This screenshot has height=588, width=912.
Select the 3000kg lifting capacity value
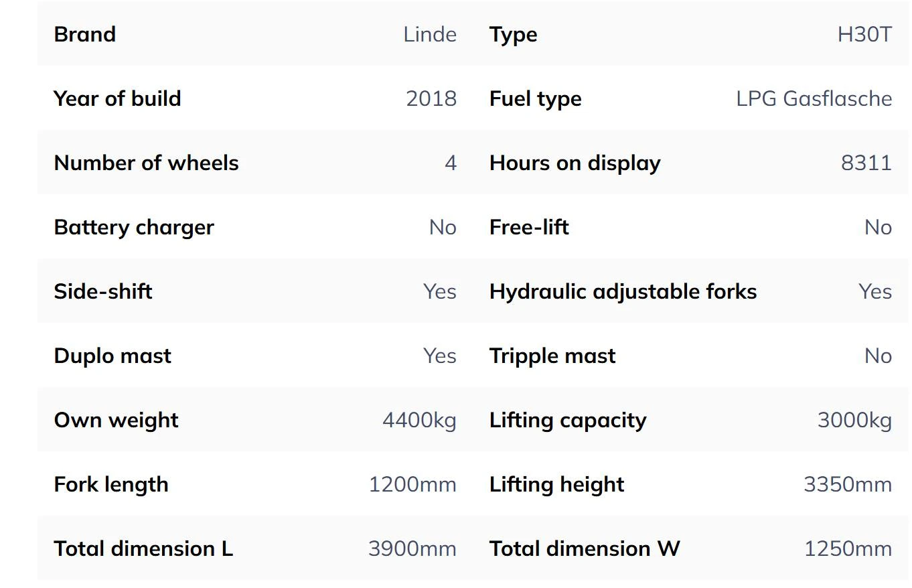tap(854, 420)
